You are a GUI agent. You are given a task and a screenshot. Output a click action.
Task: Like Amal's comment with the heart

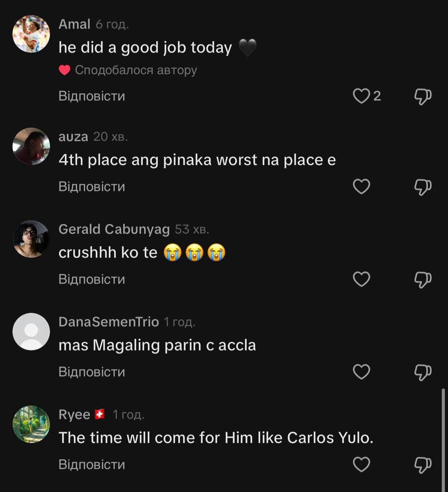click(361, 96)
